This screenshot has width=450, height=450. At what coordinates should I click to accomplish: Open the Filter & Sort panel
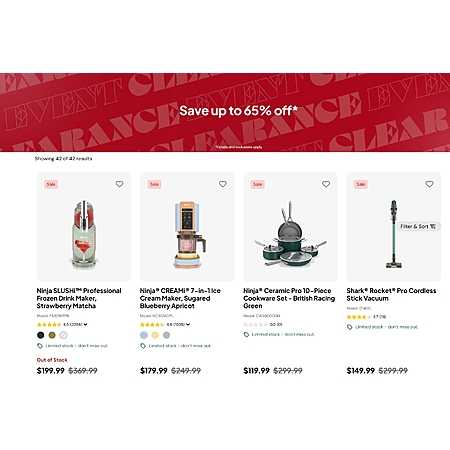click(x=418, y=226)
